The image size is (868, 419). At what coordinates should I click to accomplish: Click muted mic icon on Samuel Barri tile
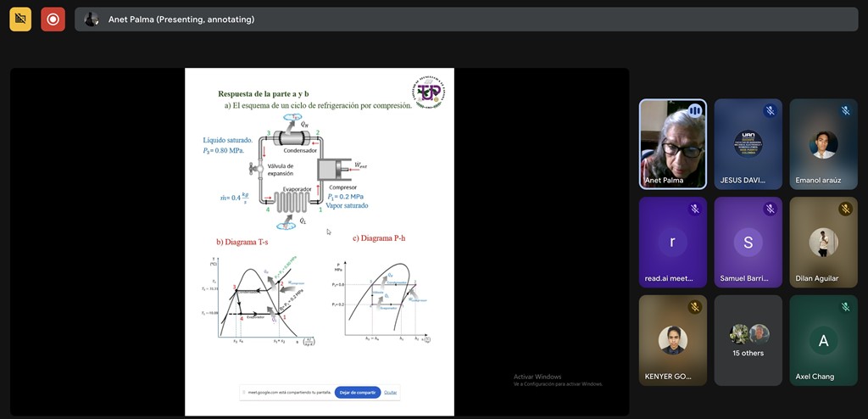click(x=770, y=209)
